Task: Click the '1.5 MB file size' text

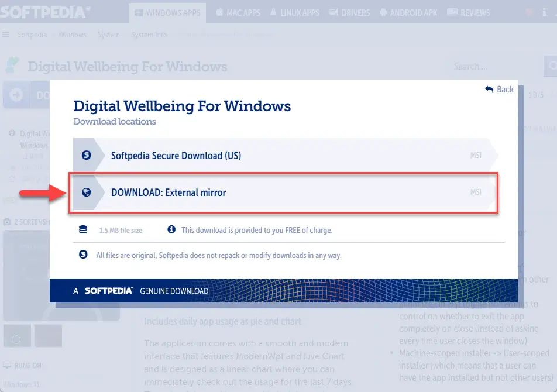Action: click(x=121, y=231)
